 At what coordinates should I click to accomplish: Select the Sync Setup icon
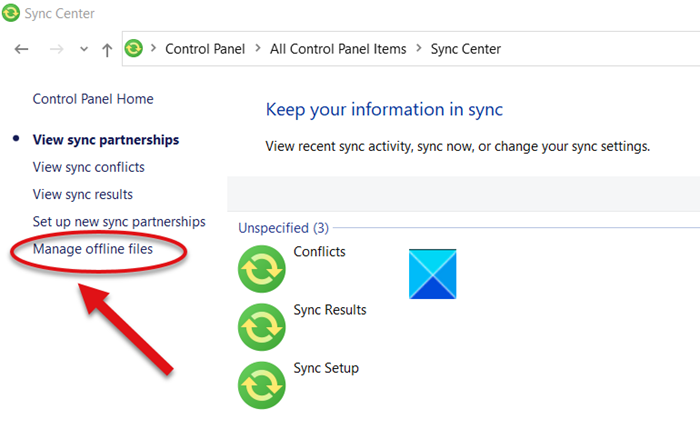[x=262, y=384]
